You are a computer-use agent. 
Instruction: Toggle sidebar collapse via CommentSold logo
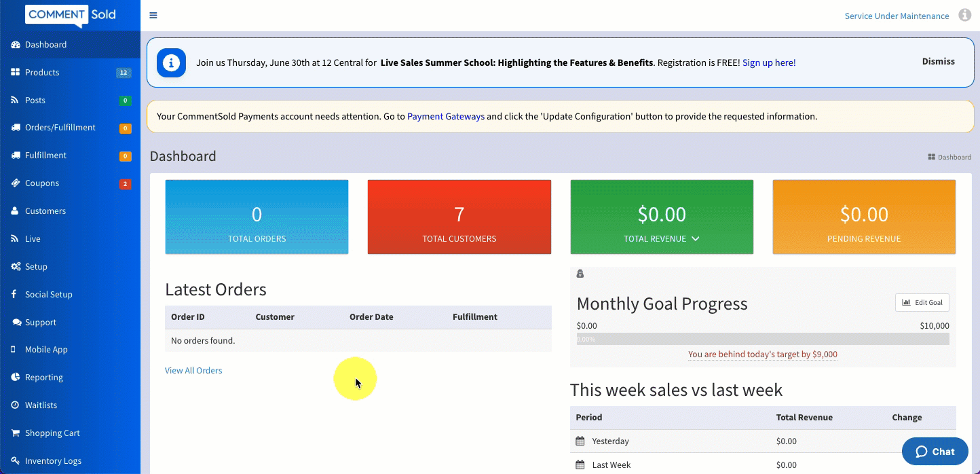point(71,15)
